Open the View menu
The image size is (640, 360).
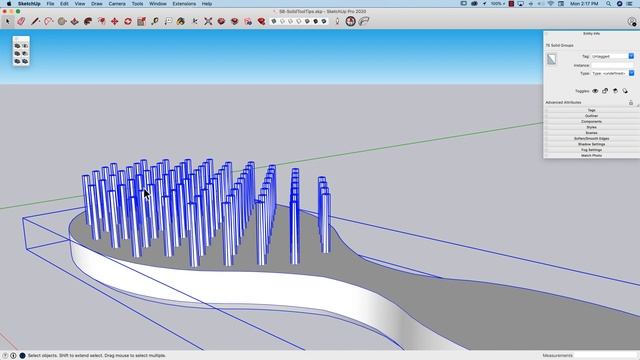point(80,4)
